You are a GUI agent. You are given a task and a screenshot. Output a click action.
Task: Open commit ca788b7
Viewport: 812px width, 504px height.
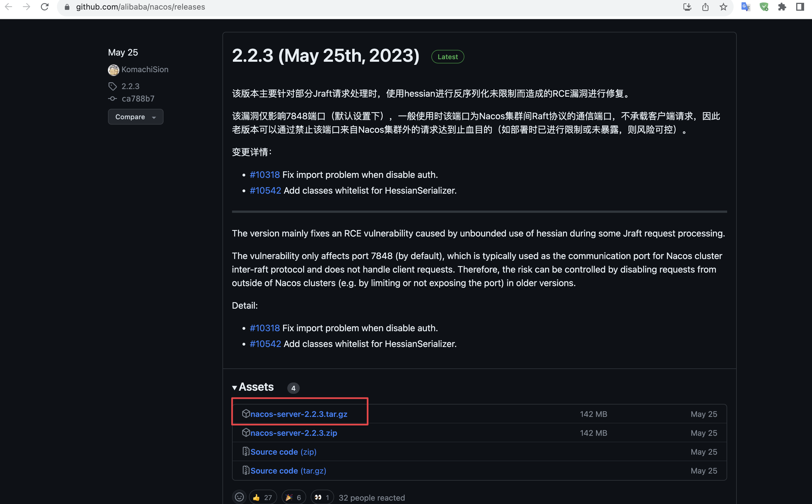coord(138,99)
